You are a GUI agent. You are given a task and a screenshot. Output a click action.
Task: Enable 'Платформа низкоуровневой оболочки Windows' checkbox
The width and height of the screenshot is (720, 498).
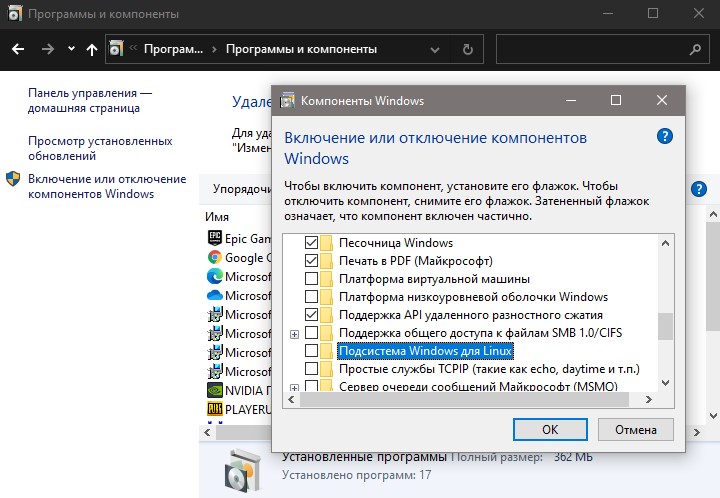point(311,297)
